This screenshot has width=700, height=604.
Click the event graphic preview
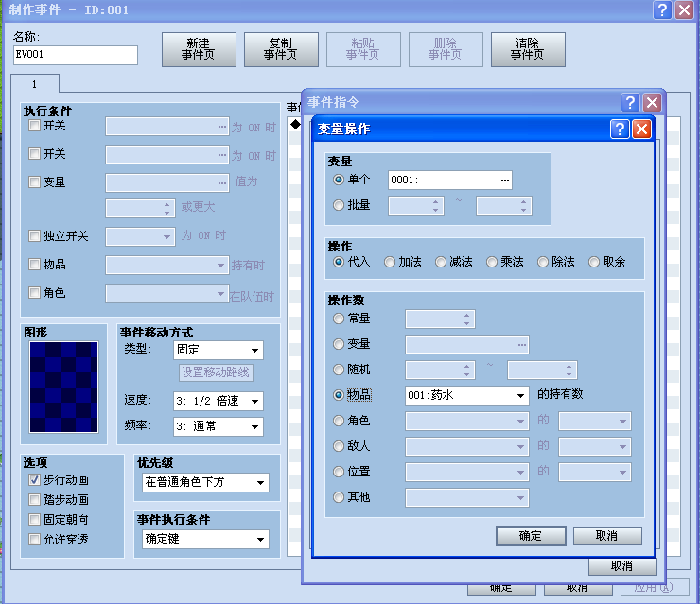click(x=63, y=388)
